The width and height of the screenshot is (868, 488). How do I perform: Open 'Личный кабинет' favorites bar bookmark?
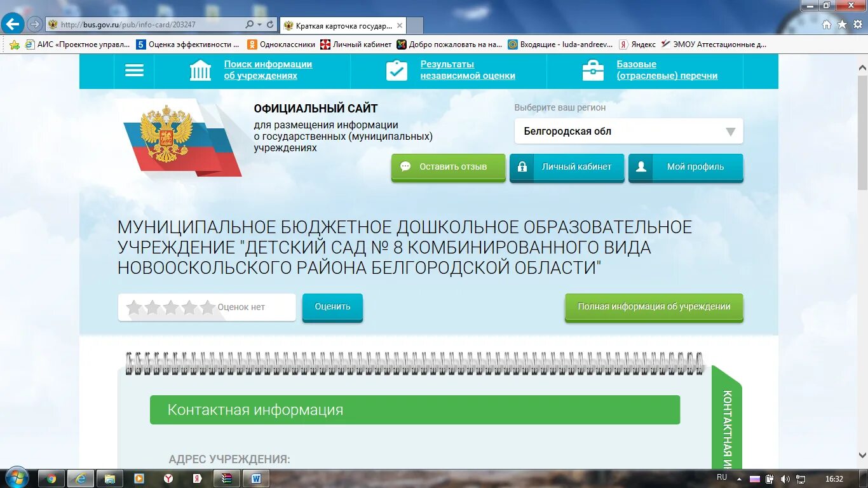tap(356, 44)
